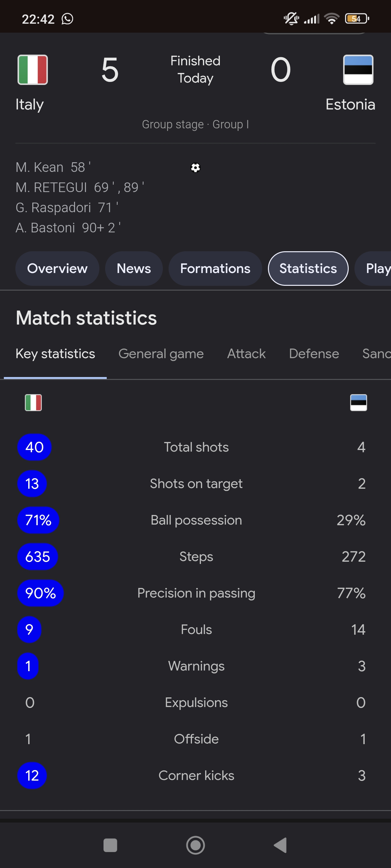Tap the Italy 40 total shots badge
Viewport: 391px width, 868px height.
[34, 447]
